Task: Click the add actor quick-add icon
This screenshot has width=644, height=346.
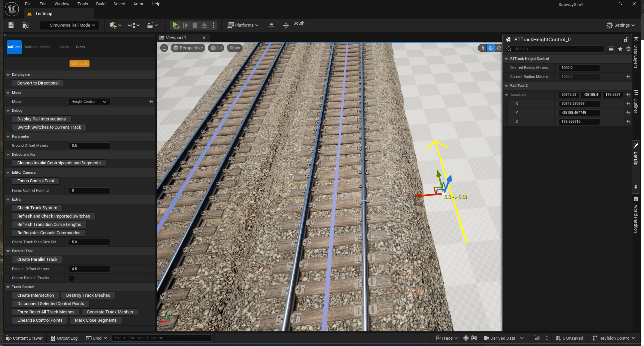Action: (113, 25)
